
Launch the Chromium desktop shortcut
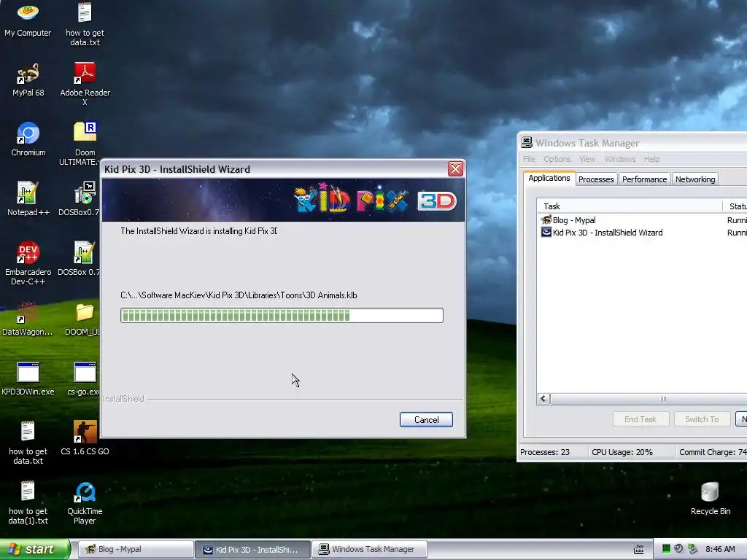[28, 139]
